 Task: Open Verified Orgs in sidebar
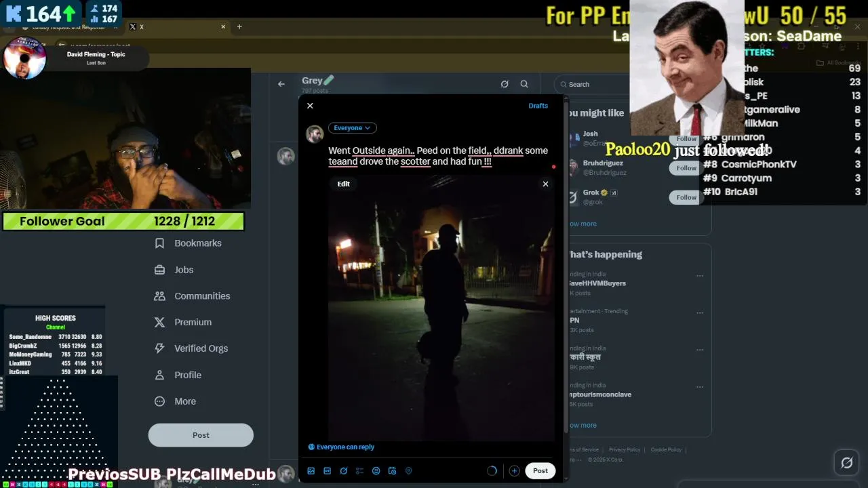(x=191, y=348)
